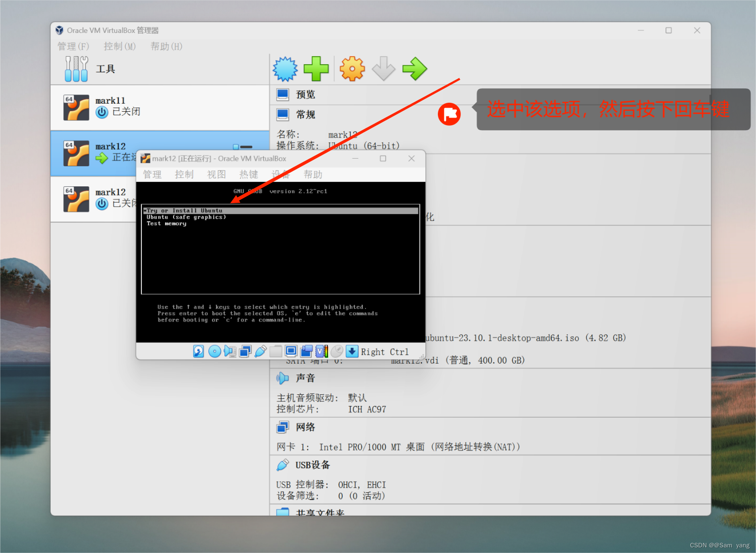756x553 pixels.
Task: Click the 'Test memory' GRUB entry
Action: click(x=166, y=223)
